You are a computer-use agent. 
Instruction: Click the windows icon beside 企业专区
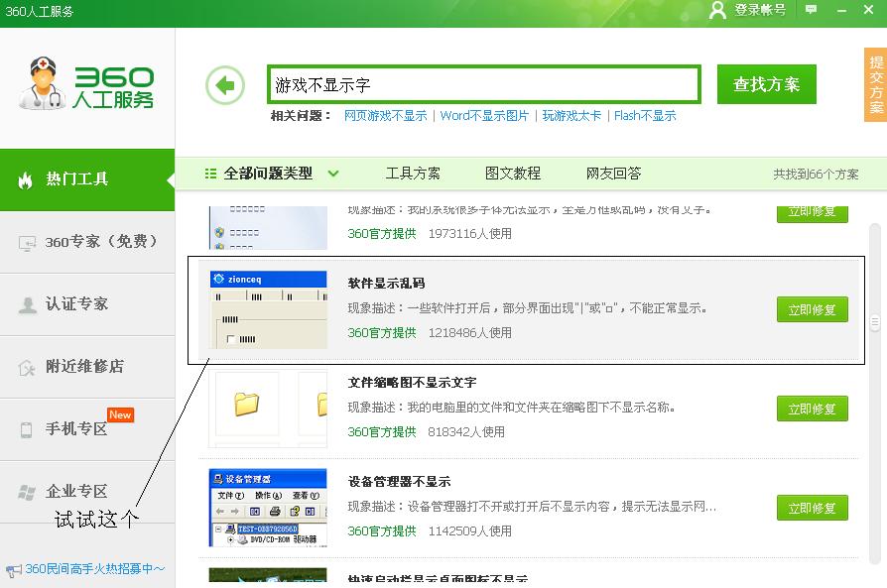click(x=26, y=492)
